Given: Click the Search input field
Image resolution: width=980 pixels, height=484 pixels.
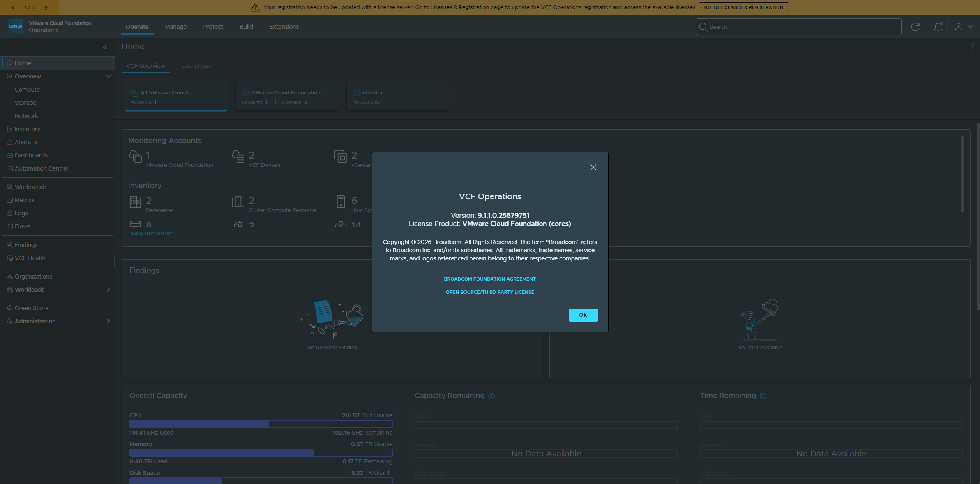Looking at the screenshot, I should click(x=798, y=27).
